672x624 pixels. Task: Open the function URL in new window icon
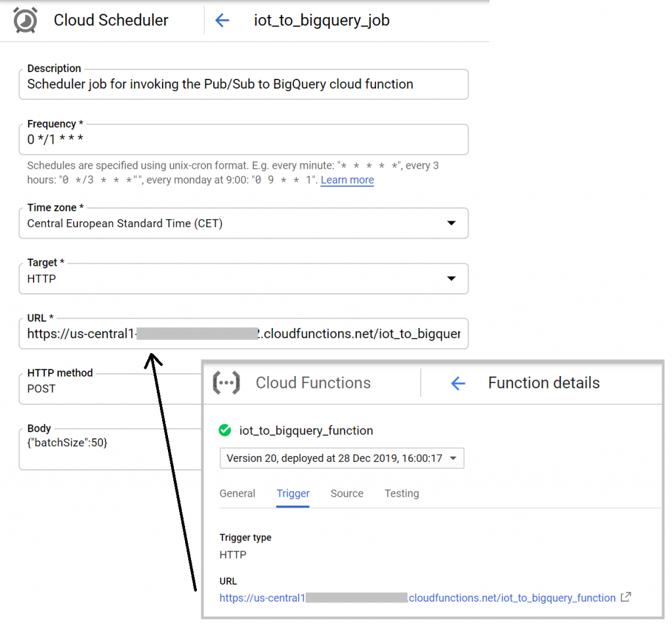point(625,598)
